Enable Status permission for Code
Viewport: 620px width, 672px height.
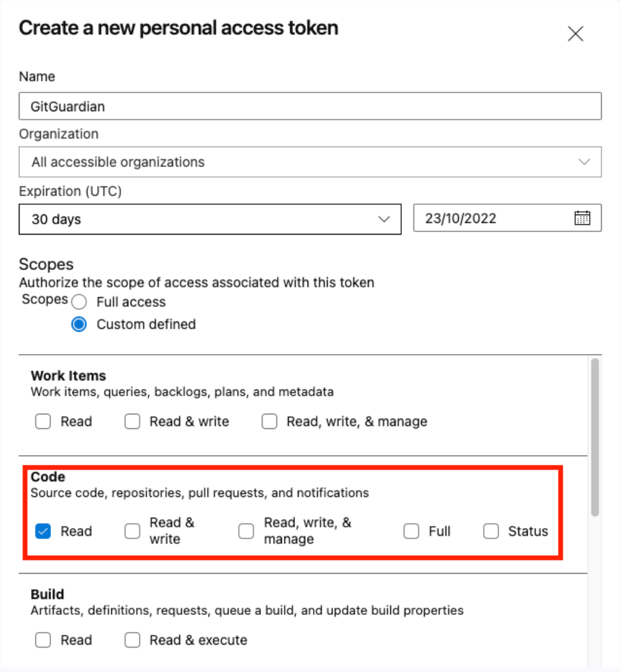click(491, 530)
